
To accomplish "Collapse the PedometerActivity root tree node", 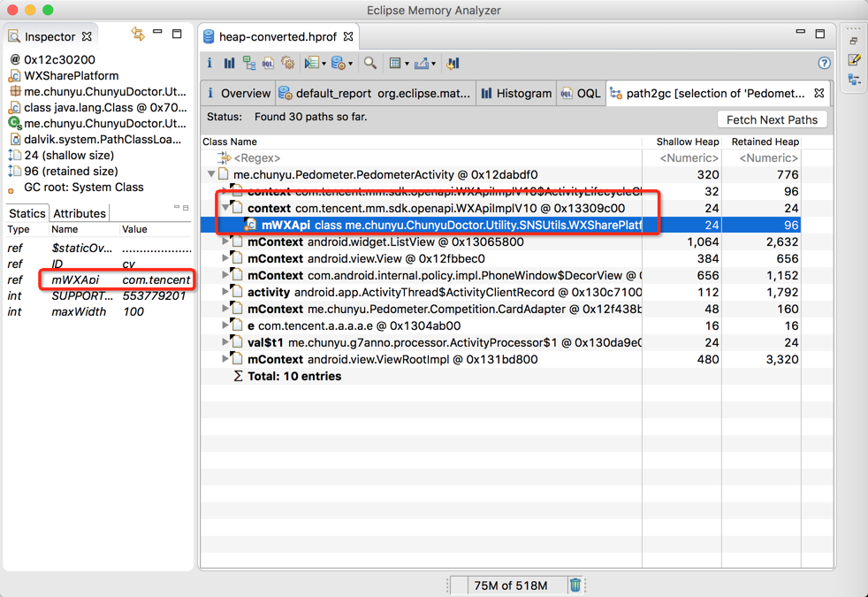I will click(211, 174).
